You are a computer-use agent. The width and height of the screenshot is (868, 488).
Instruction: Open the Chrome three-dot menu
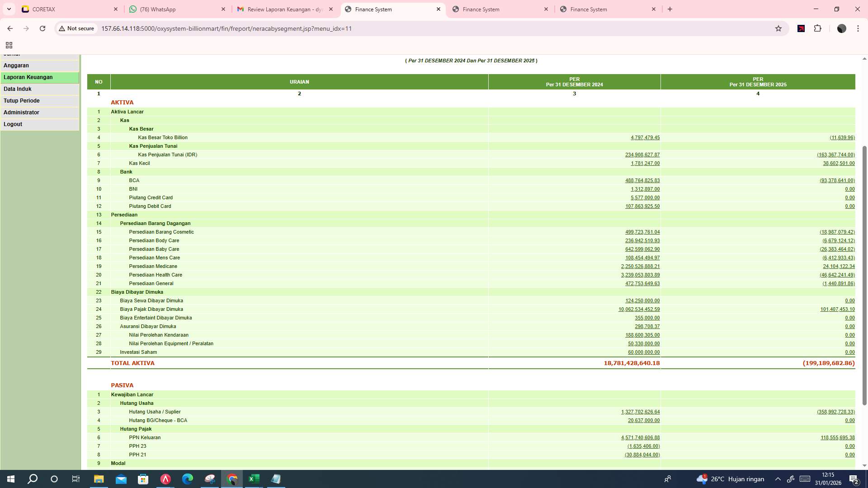(x=858, y=28)
